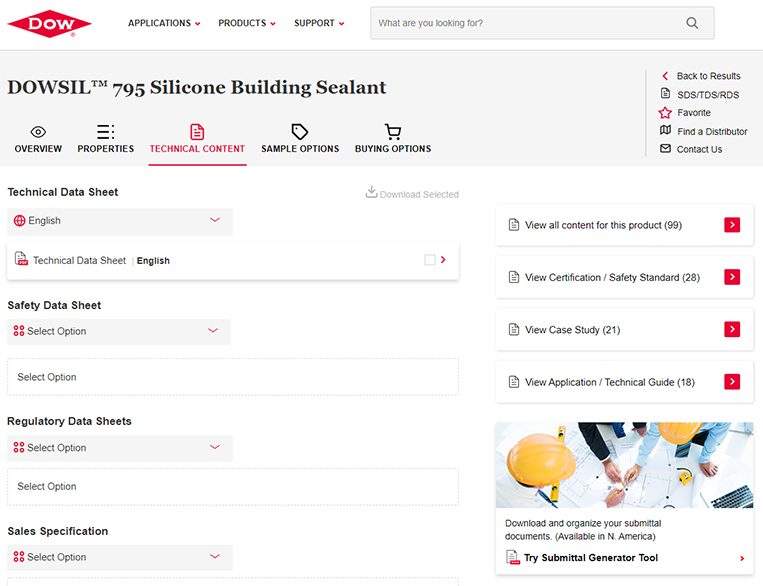Viewport: 763px width, 586px height.
Task: Switch to the Overview tab
Action: tap(38, 139)
